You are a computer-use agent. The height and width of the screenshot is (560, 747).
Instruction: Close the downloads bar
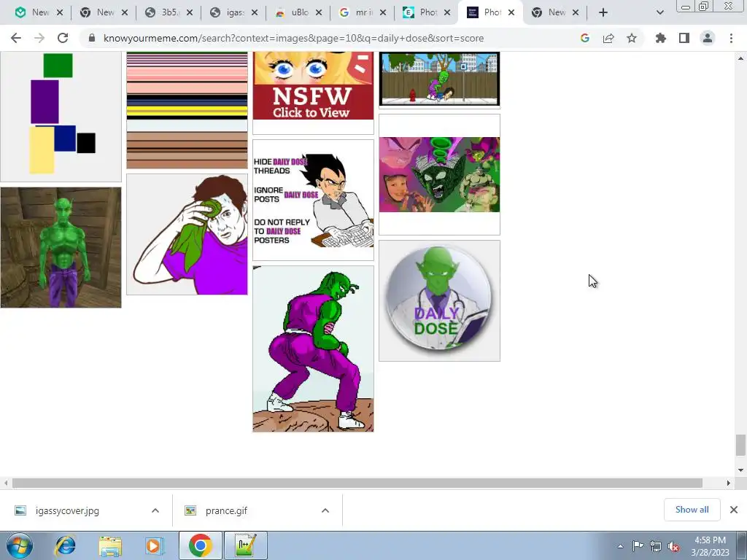click(734, 510)
